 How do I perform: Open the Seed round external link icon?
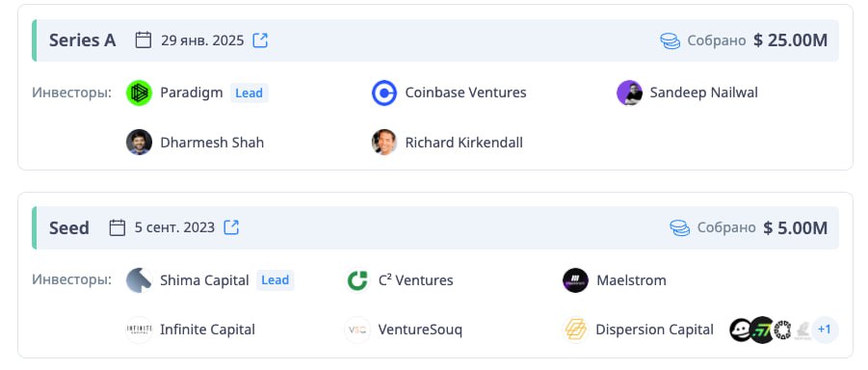[231, 227]
